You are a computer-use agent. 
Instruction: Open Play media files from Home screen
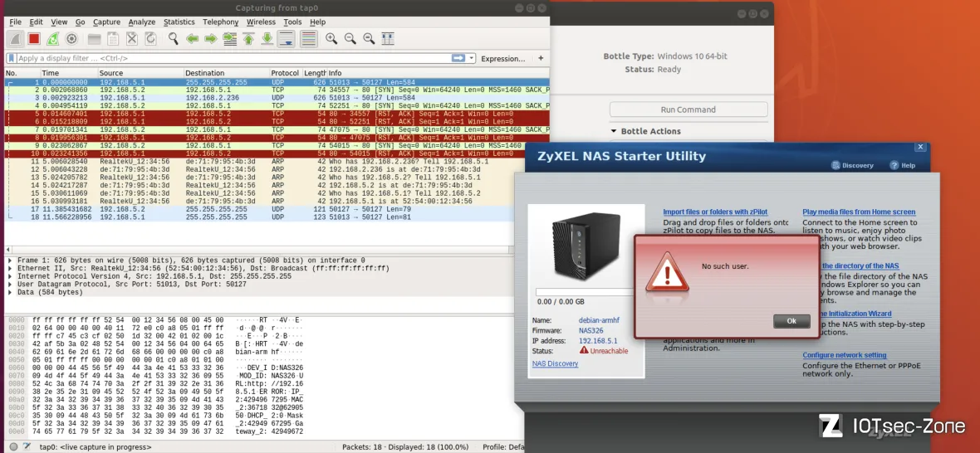pos(859,212)
